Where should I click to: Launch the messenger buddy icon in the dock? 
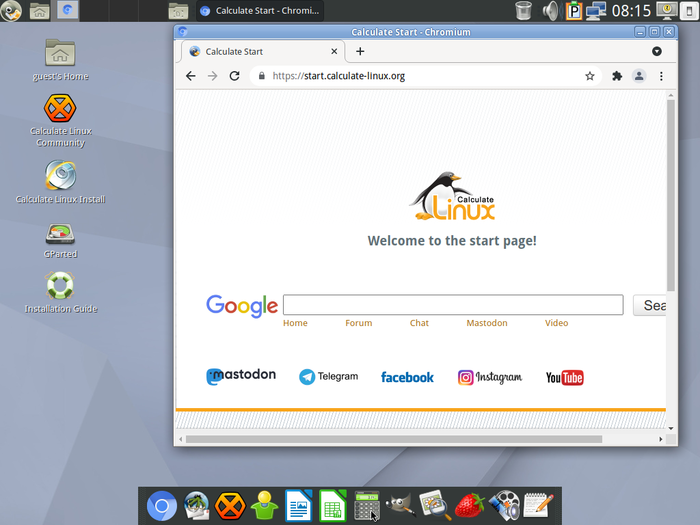pyautogui.click(x=264, y=505)
